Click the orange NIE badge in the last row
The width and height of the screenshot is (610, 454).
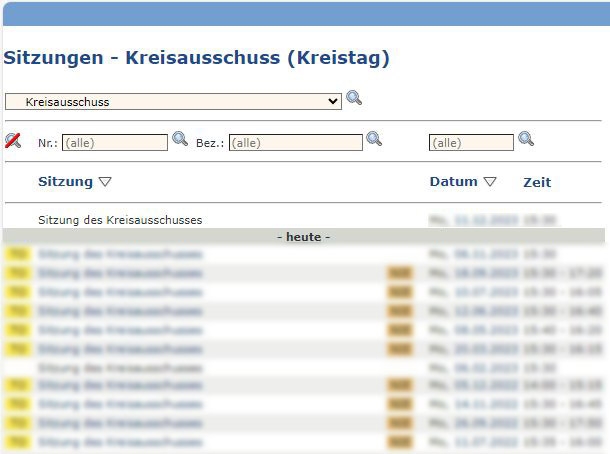[x=400, y=440]
